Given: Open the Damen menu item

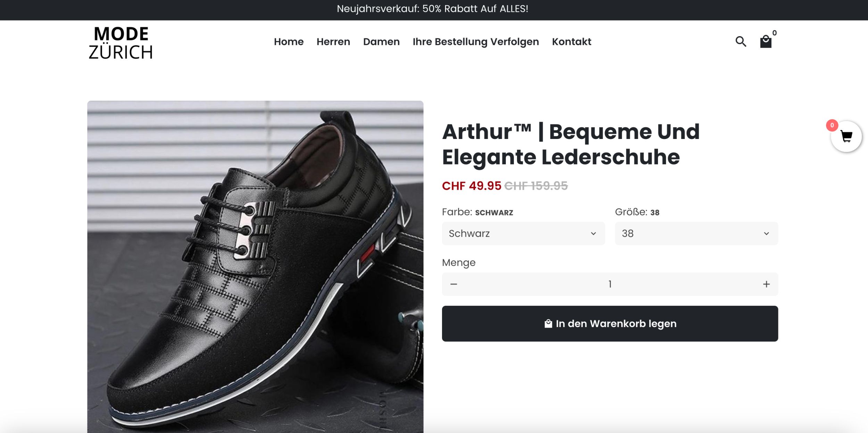Looking at the screenshot, I should pyautogui.click(x=381, y=42).
